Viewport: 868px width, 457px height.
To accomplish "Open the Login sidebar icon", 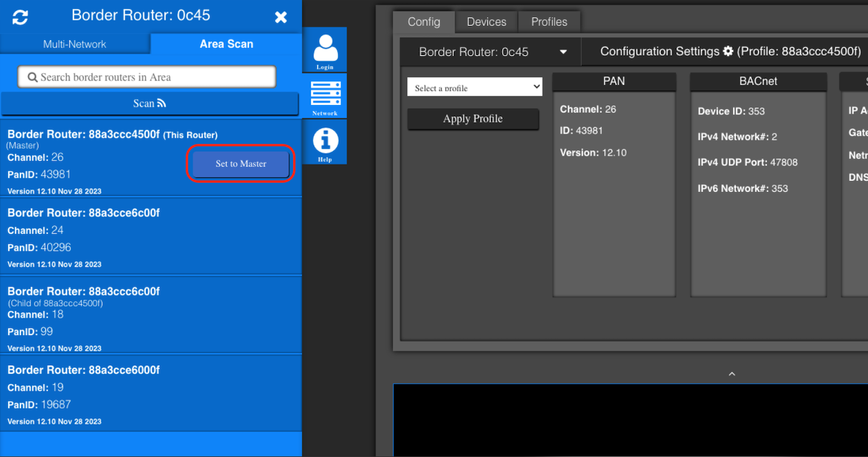I will [x=324, y=50].
